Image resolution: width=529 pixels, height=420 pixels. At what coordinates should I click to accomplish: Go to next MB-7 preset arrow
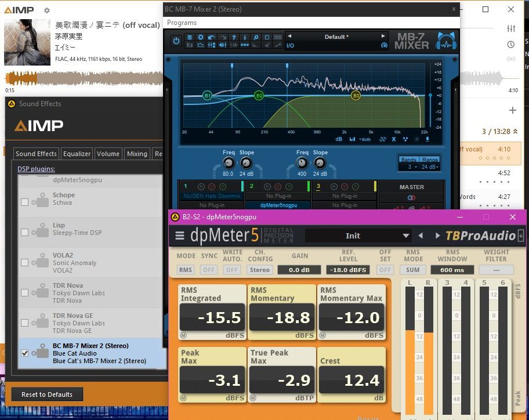[x=383, y=36]
